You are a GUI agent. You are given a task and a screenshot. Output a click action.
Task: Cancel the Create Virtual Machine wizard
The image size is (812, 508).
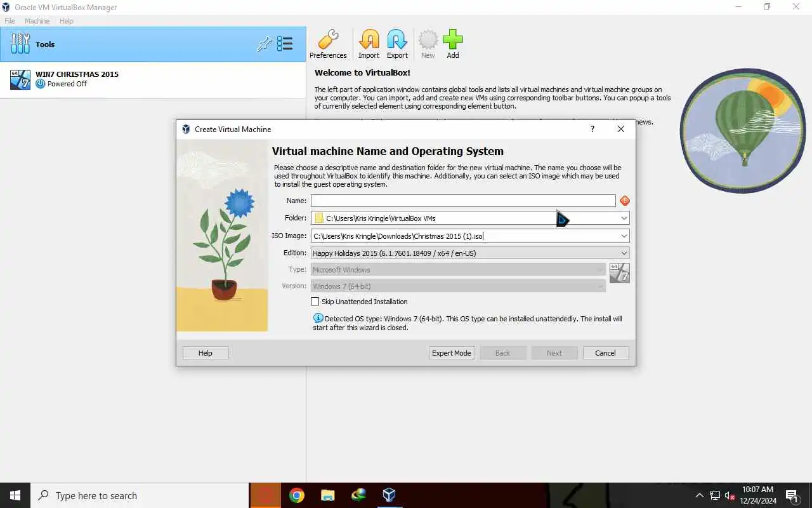pos(605,353)
